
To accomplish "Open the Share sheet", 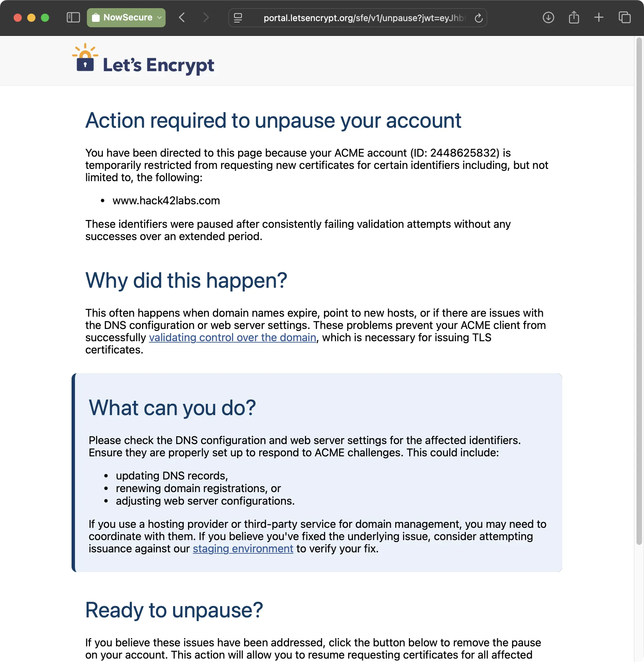I will coord(573,18).
